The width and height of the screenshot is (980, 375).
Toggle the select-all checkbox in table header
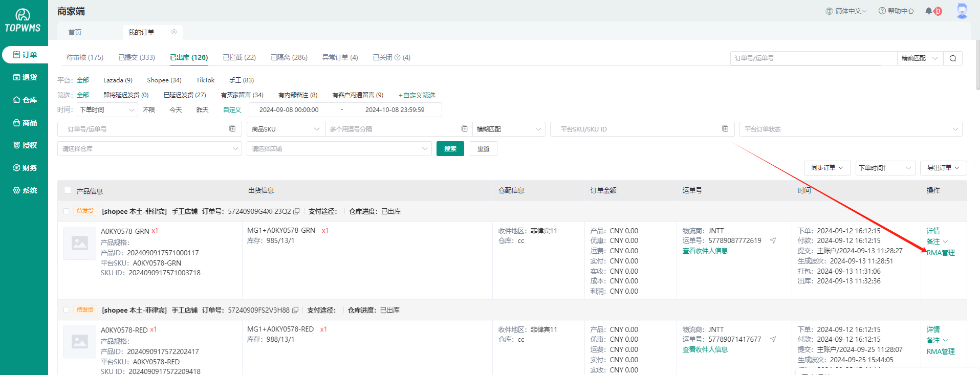(68, 191)
